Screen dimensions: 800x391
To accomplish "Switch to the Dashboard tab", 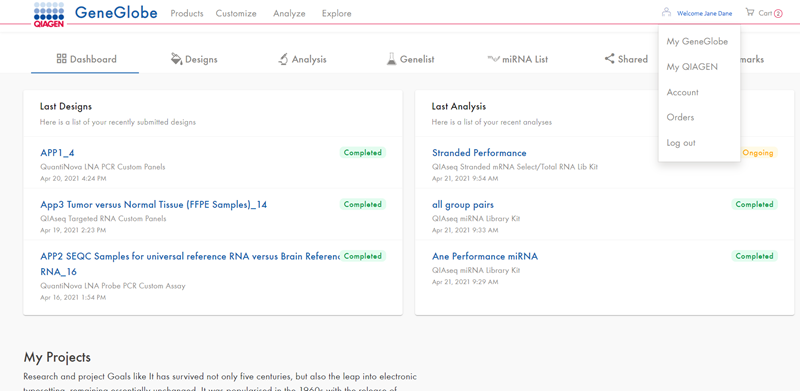I will click(x=86, y=59).
